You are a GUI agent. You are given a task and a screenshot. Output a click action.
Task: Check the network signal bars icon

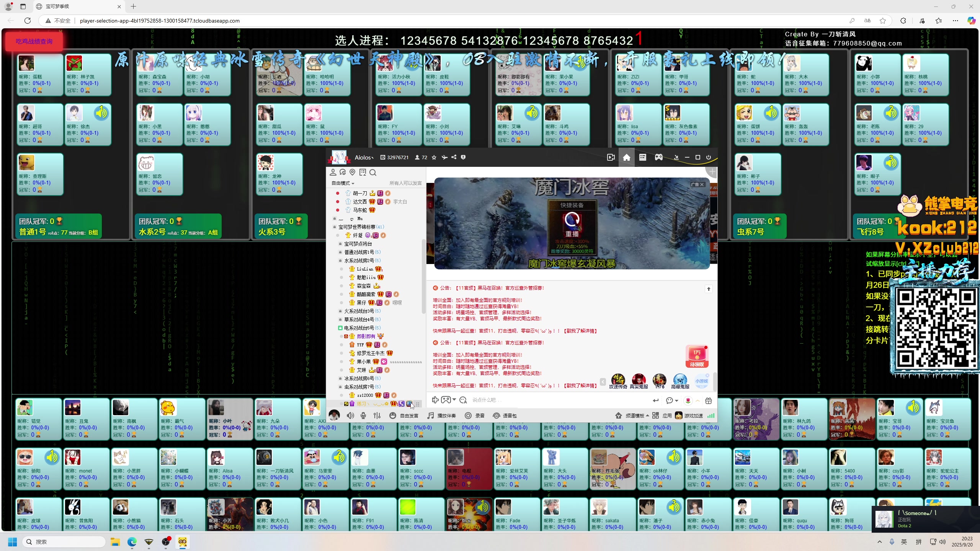pyautogui.click(x=711, y=416)
